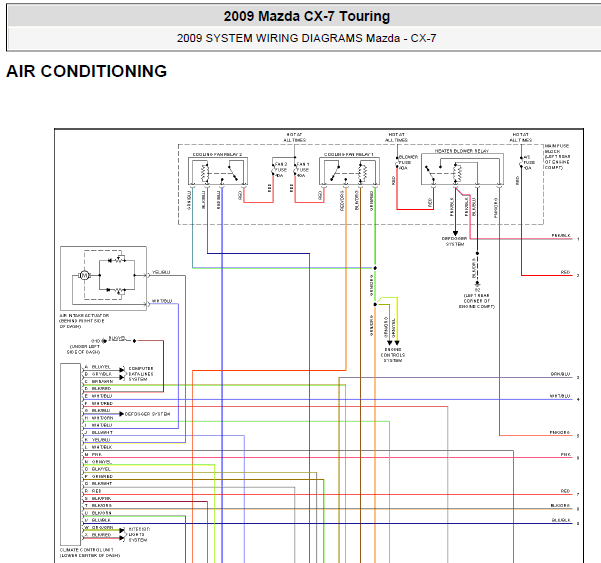Click WHT/BLU label at actuator output
Viewport: 601px width, 563px height.
tap(162, 301)
